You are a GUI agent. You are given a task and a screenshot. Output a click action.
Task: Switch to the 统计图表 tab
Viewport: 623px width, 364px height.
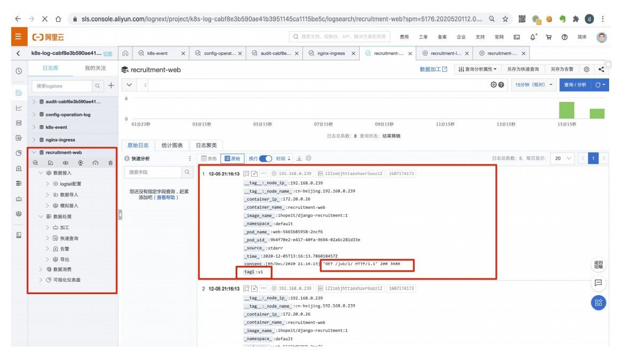pyautogui.click(x=172, y=145)
